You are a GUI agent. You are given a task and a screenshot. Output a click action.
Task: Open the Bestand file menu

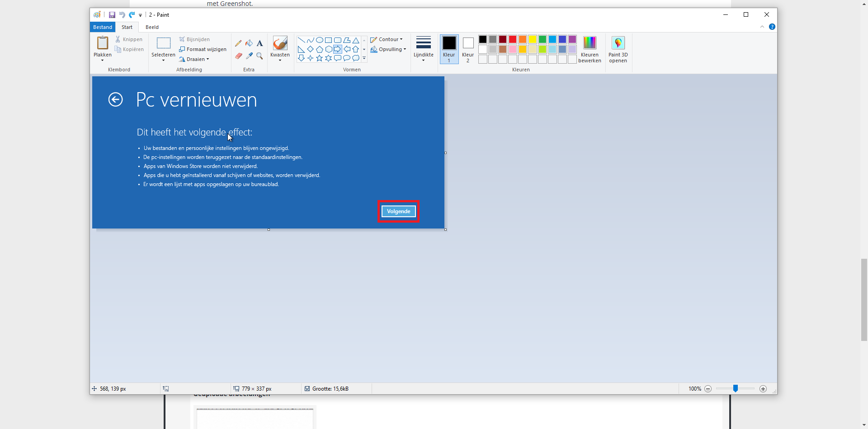[x=103, y=27]
